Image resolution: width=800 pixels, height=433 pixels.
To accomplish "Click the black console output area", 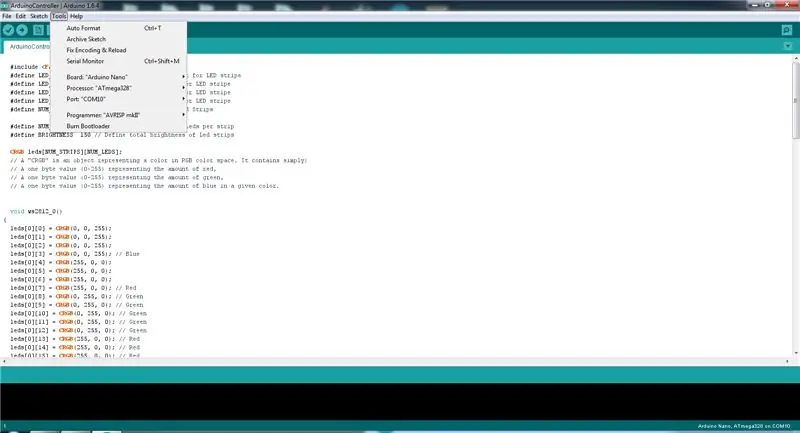I will 400,401.
